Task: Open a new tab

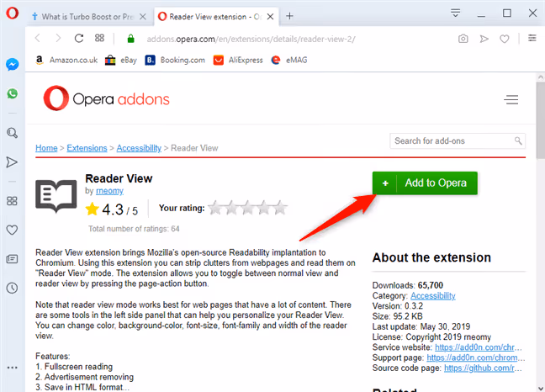Action: click(289, 16)
